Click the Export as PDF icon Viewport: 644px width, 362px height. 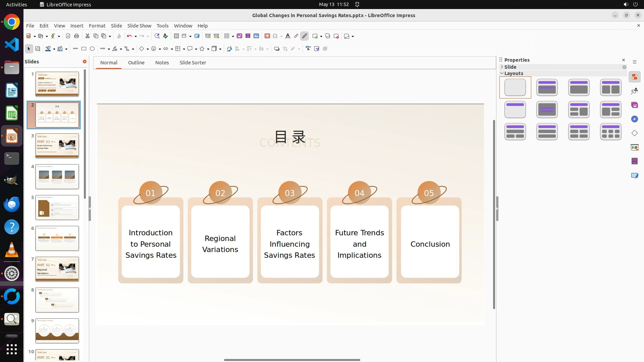[68, 36]
